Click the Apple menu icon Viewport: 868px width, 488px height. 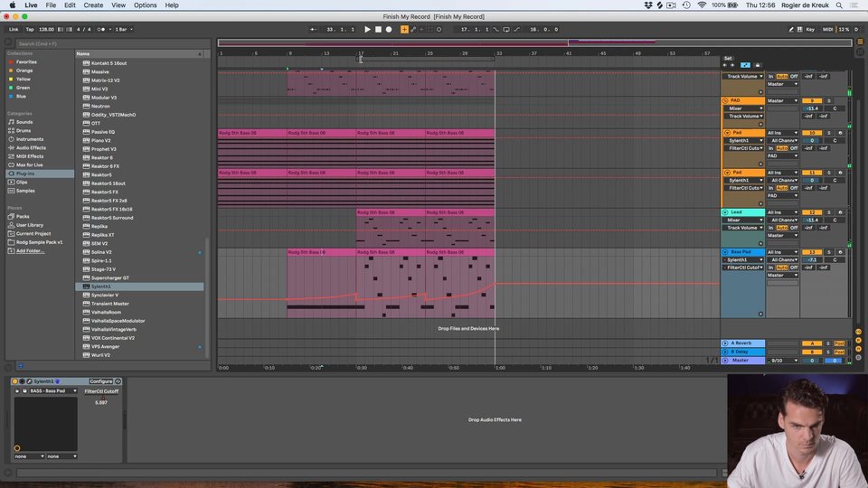click(12, 5)
